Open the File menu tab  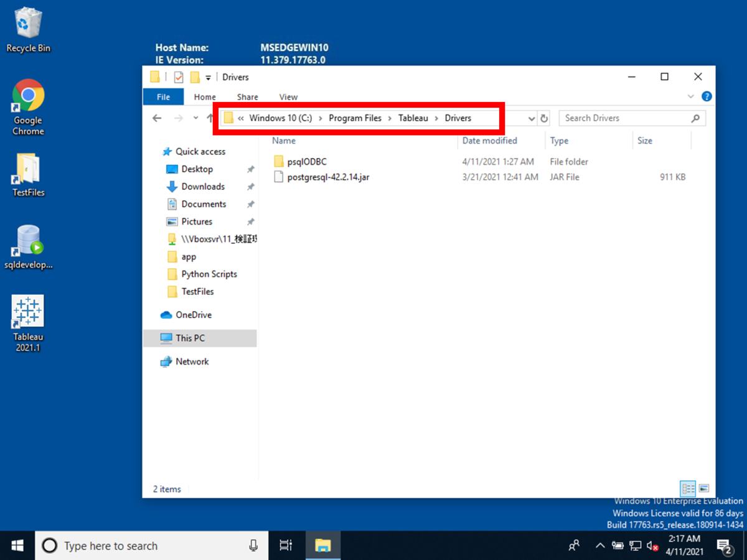pos(163,97)
